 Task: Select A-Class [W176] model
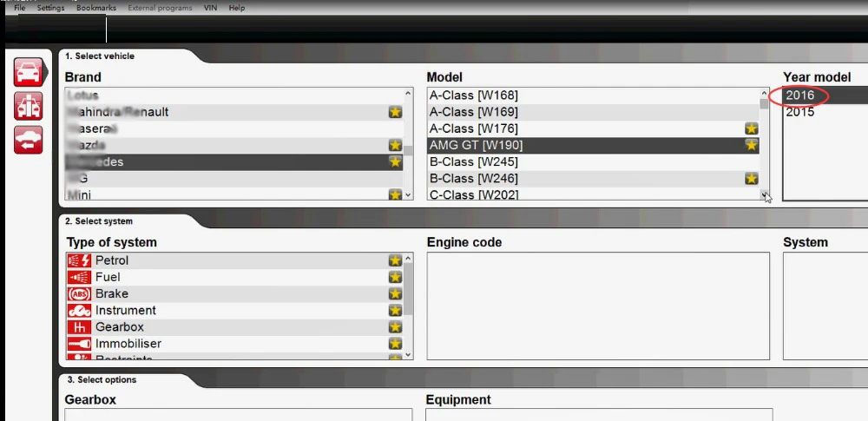(x=594, y=129)
